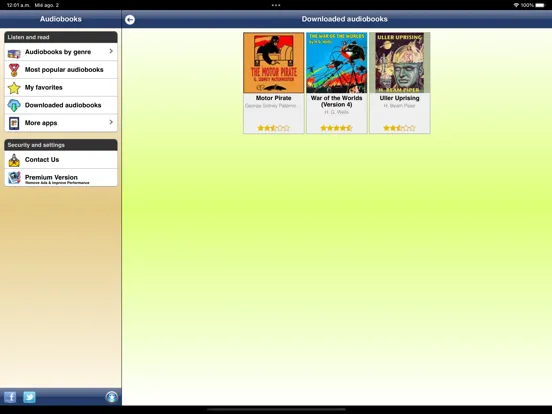Open the Facebook share icon
Image resolution: width=552 pixels, height=414 pixels.
pyautogui.click(x=10, y=397)
